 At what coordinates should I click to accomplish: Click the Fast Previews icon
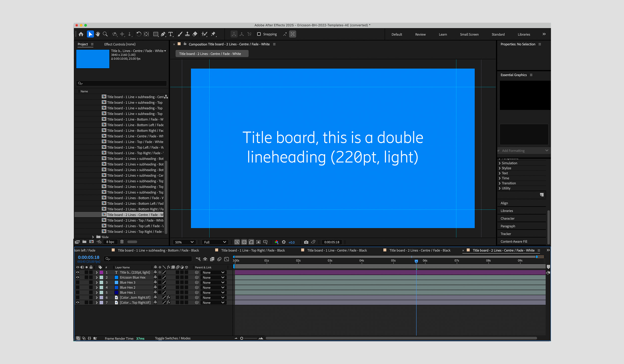(x=237, y=242)
